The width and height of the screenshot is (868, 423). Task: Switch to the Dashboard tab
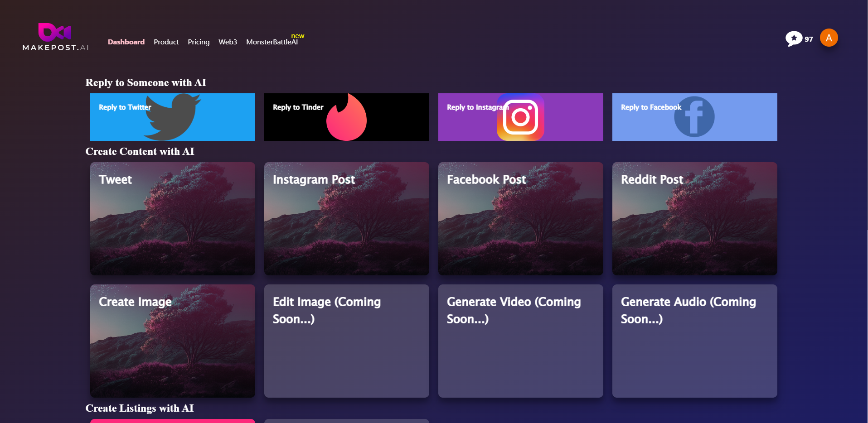pos(126,42)
